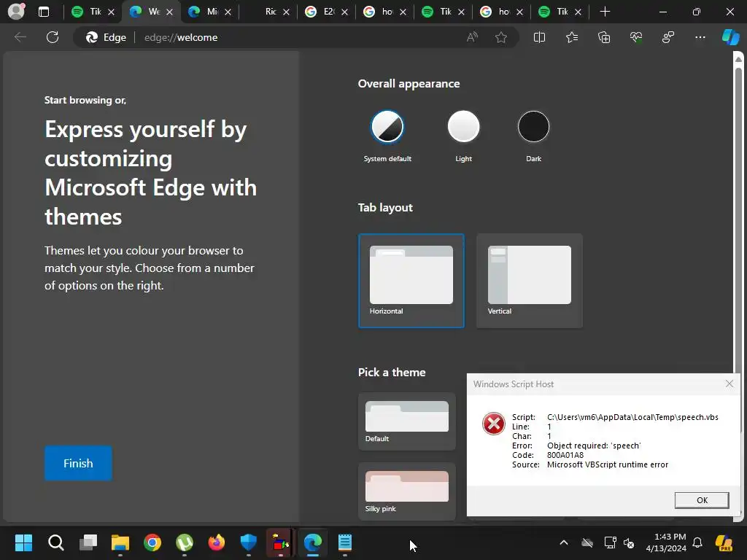Click the error code 800A01A8

[565, 455]
